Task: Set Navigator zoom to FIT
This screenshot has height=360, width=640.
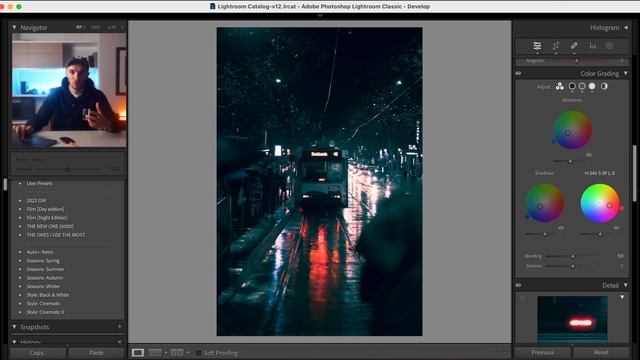Action: pos(79,27)
